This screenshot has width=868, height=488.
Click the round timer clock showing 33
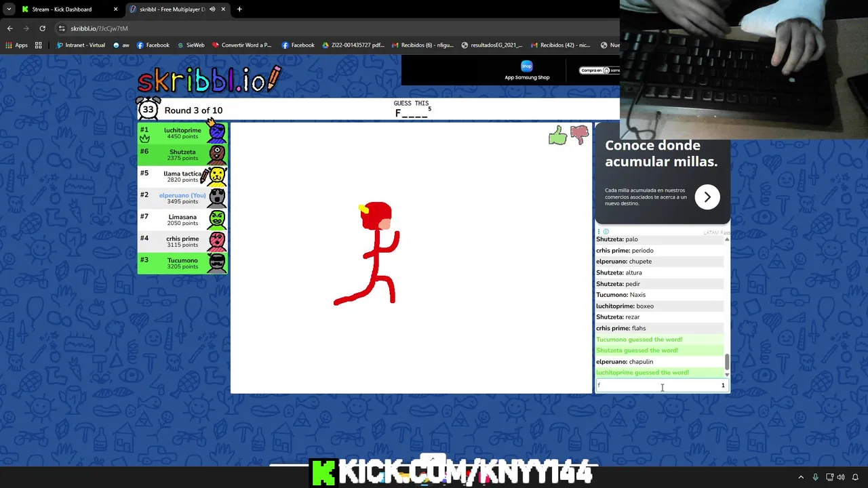[148, 109]
